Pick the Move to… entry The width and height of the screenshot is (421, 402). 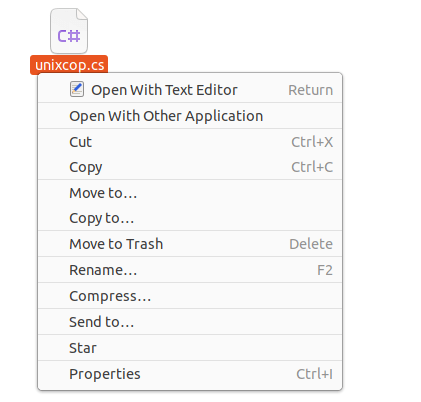coord(190,193)
